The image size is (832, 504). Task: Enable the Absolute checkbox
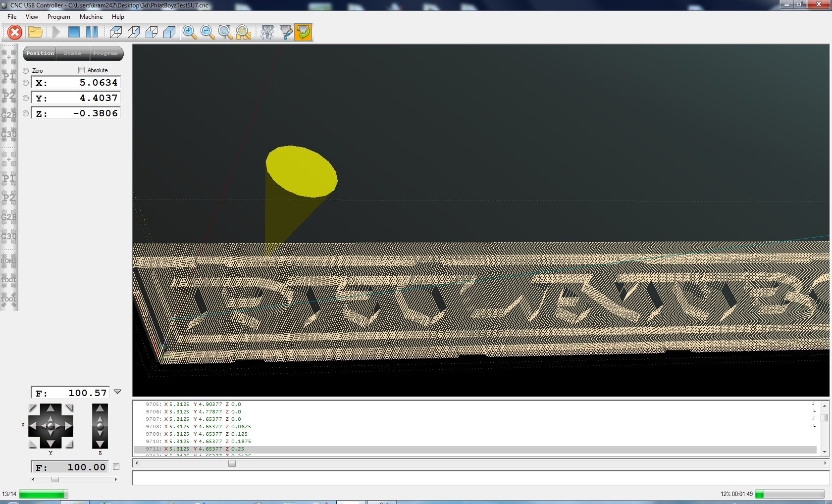[x=82, y=70]
